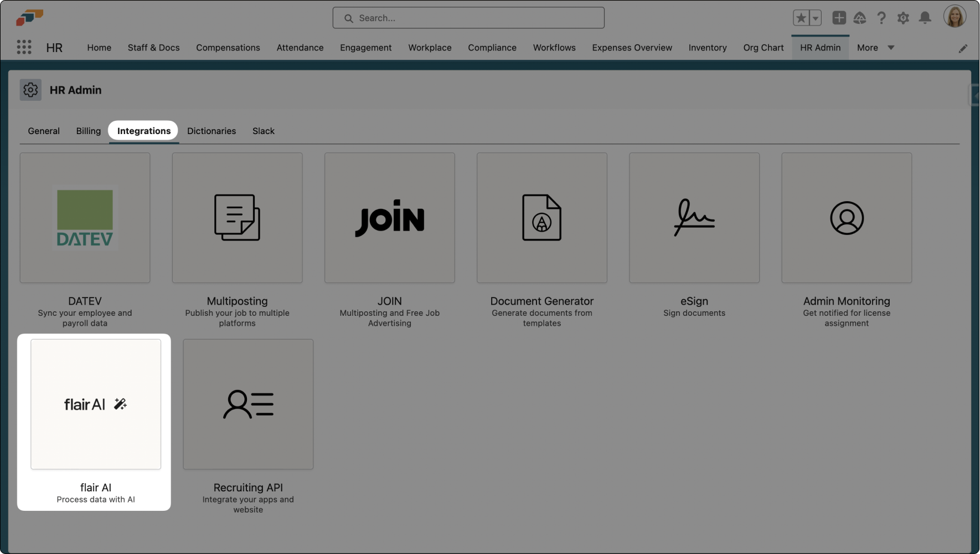This screenshot has width=980, height=554.
Task: Click the DATEV integration logo
Action: pos(84,218)
